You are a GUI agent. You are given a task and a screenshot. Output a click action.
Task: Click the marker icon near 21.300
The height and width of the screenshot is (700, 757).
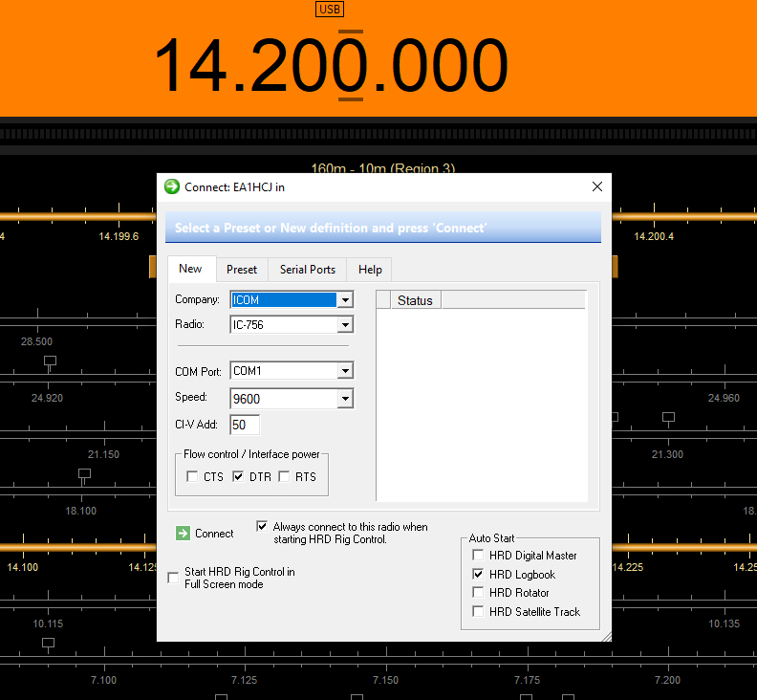tap(668, 417)
